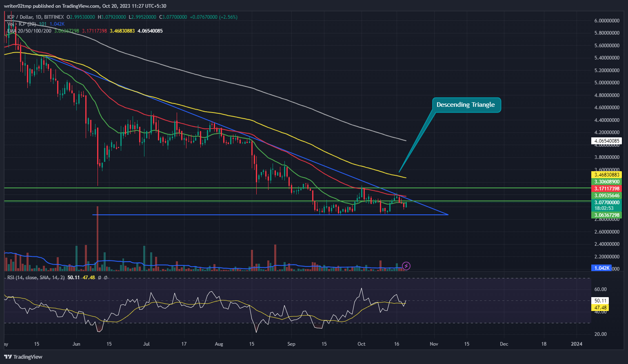Select the Vol · ICP (20) indicator legend
Screen dimensions: 628x364
[22, 24]
